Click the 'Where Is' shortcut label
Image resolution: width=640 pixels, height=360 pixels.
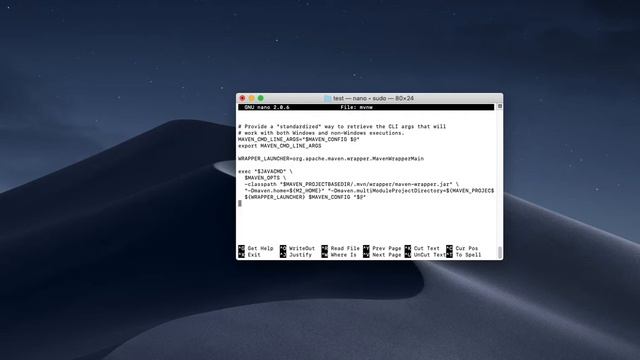point(344,255)
